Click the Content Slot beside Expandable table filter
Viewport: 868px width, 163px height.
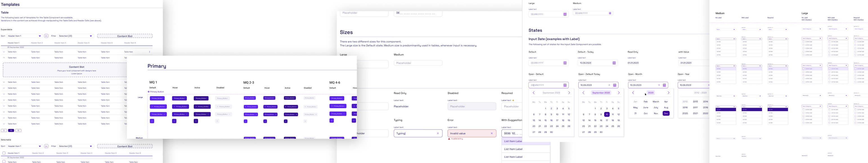point(125,36)
